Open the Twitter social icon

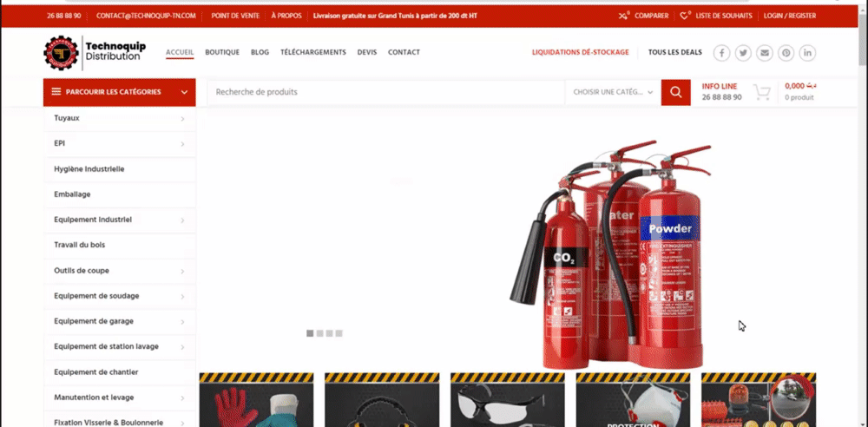coord(743,53)
